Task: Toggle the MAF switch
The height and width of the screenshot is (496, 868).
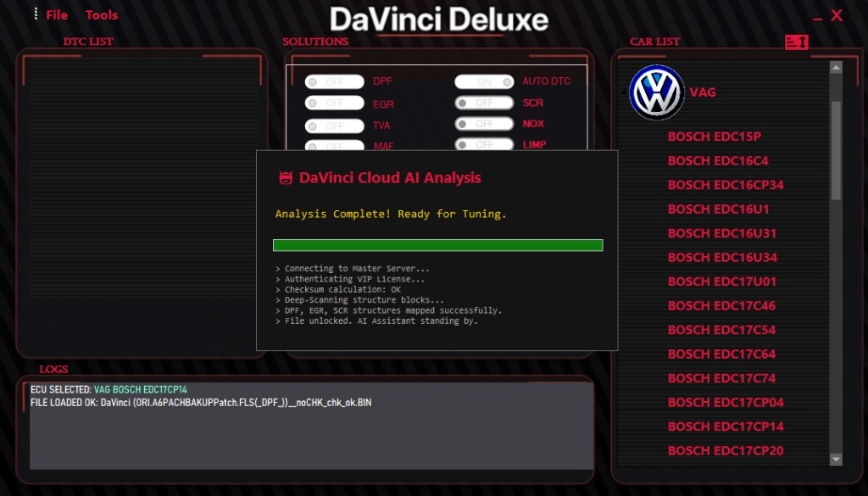Action: [334, 145]
